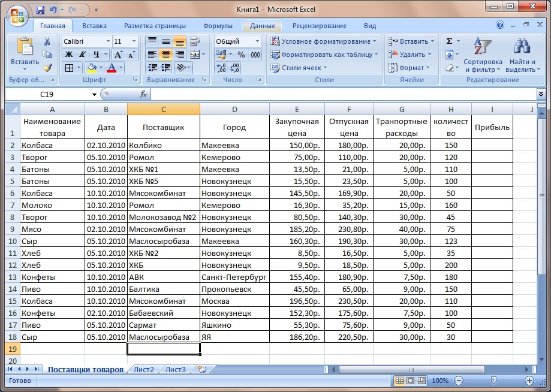Insert function using the fx button
Image resolution: width=551 pixels, height=392 pixels.
click(143, 94)
